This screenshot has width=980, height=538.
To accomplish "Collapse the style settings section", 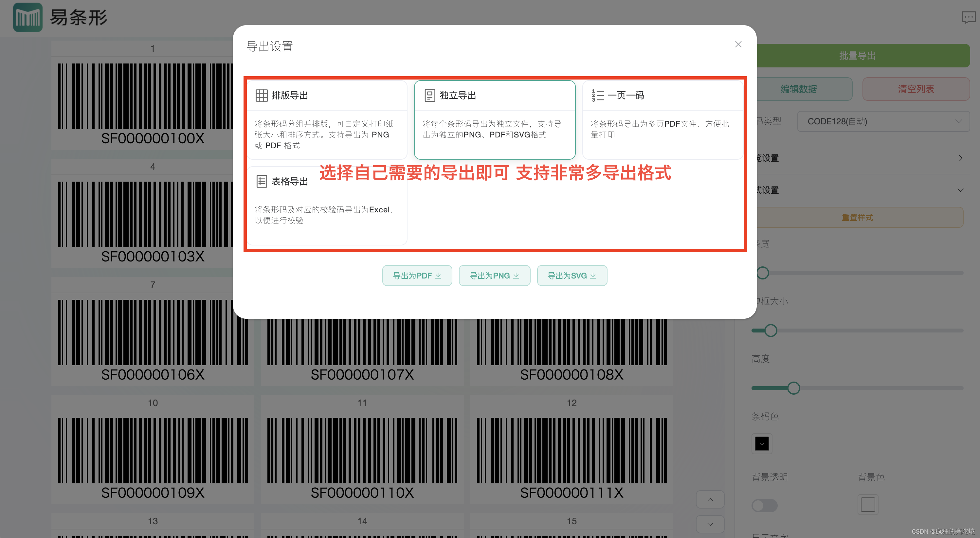I will tap(960, 190).
